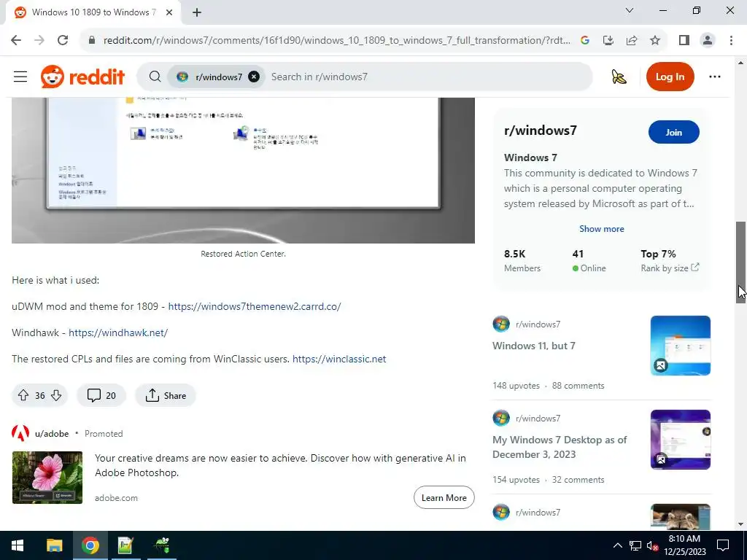Image resolution: width=747 pixels, height=560 pixels.
Task: Click the scrollbar down arrow
Action: point(741,524)
